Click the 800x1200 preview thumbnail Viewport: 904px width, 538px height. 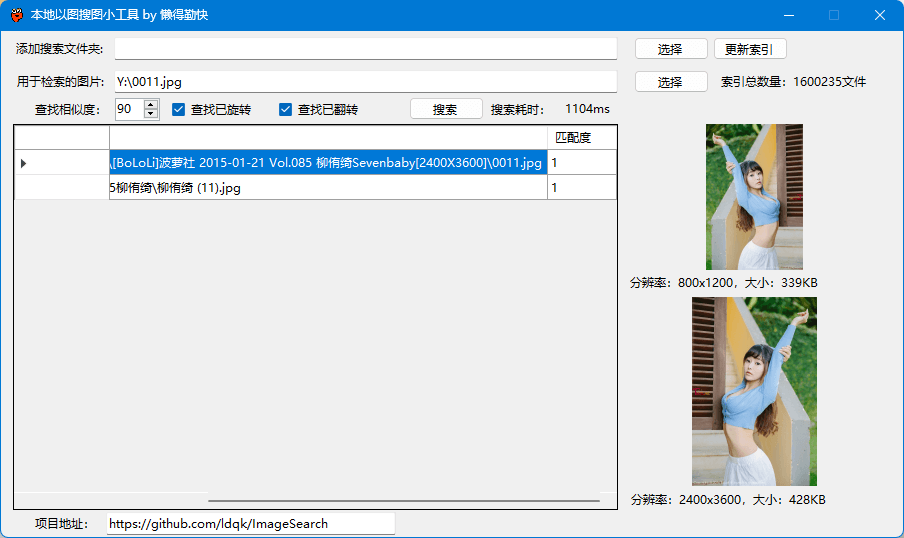coord(754,197)
